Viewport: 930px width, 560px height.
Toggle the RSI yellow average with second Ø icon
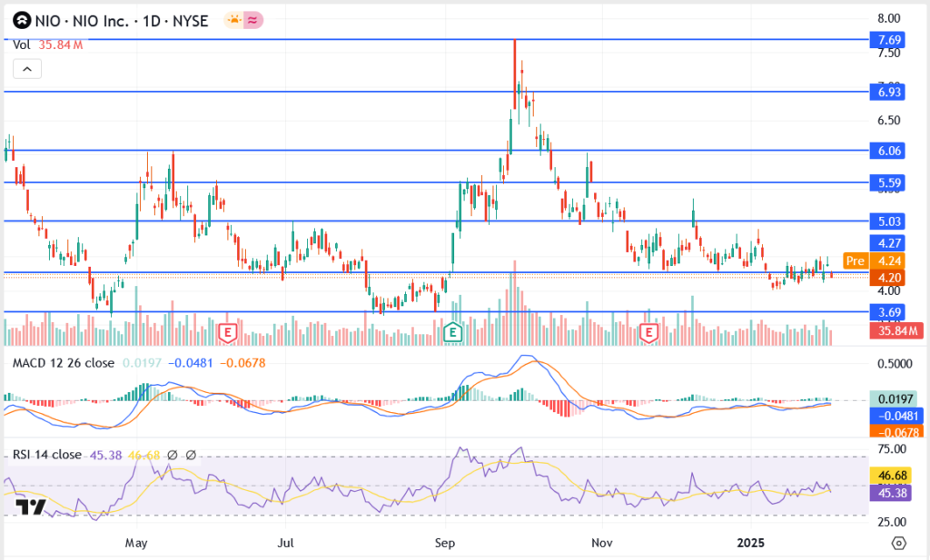(x=191, y=453)
